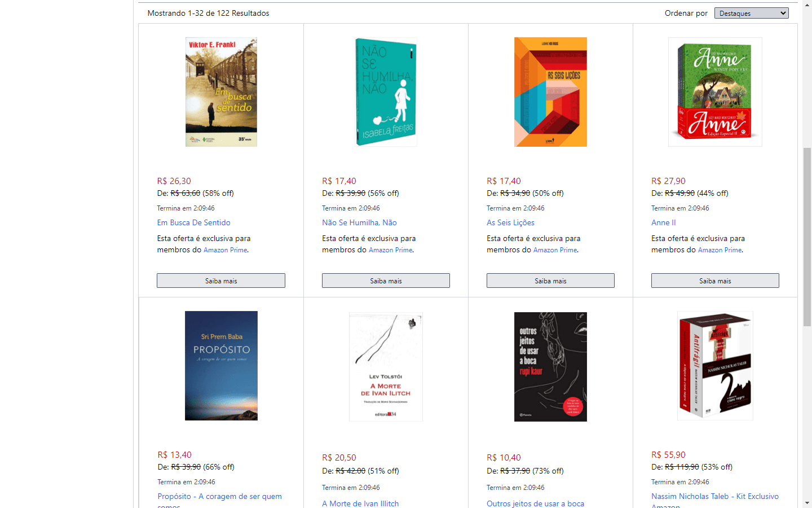Open the Anne II box set cover
Image resolution: width=812 pixels, height=508 pixels.
coord(715,92)
